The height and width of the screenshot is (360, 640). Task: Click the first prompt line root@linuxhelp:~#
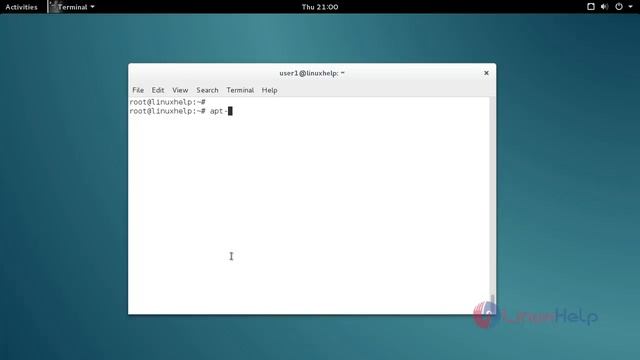167,102
